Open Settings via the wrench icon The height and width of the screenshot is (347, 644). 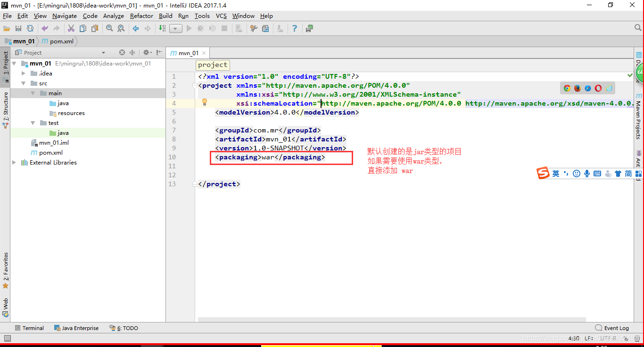tap(254, 29)
